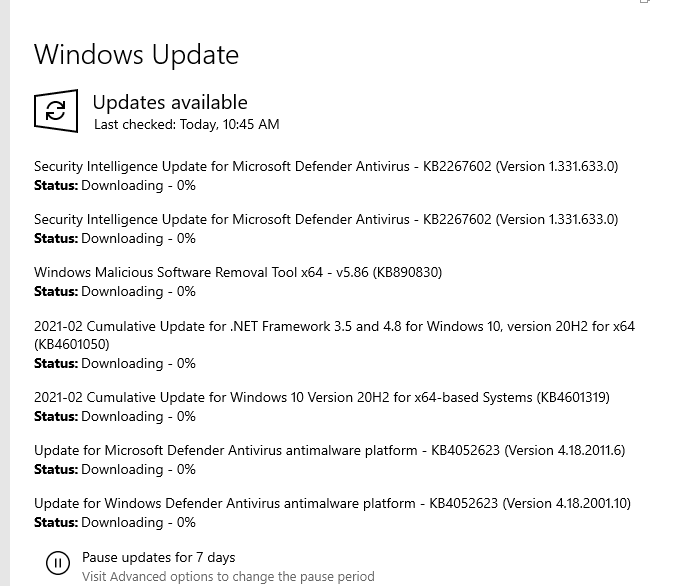Select Microsoft Defender antimalware platform 4.18.2011.6 entry
678x586 pixels.
[x=329, y=451]
